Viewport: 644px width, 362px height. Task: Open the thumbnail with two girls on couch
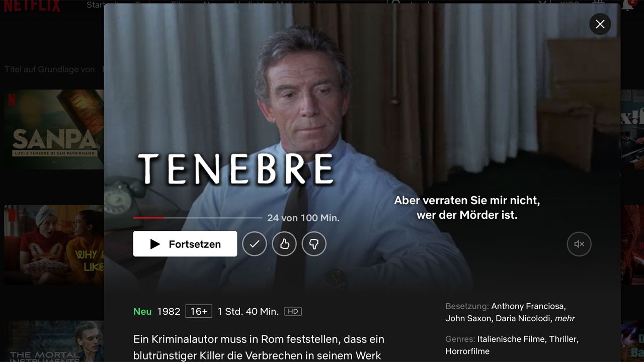click(54, 245)
